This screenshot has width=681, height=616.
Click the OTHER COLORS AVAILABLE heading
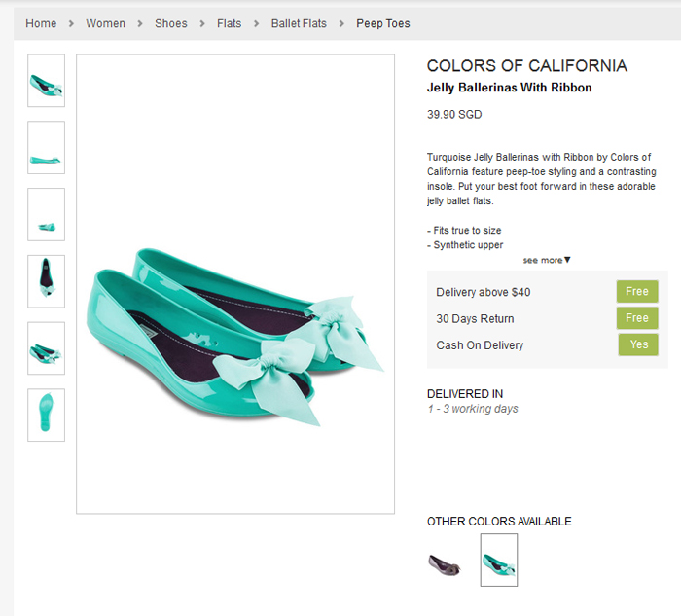click(x=499, y=521)
